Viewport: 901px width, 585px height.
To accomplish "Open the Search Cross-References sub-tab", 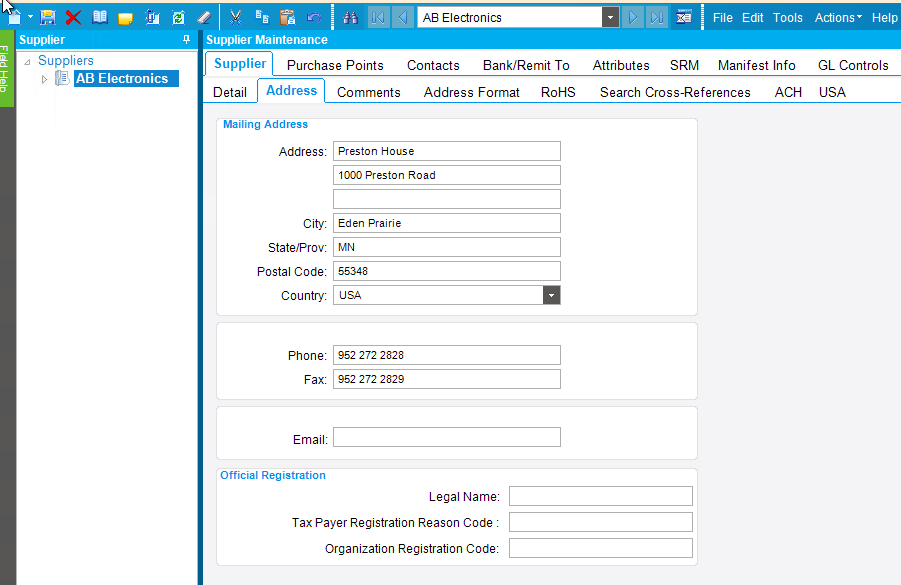I will [x=675, y=93].
